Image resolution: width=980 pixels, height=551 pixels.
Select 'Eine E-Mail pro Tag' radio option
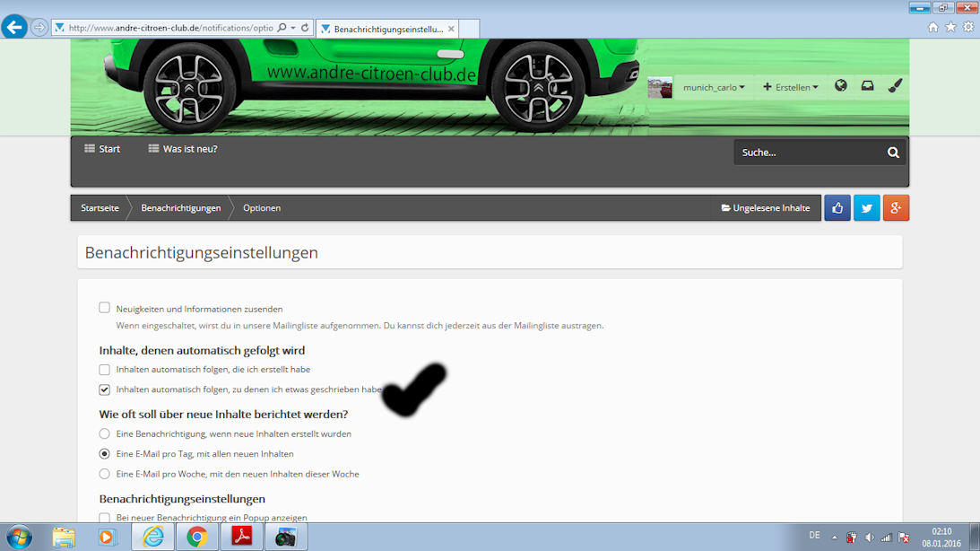[104, 453]
